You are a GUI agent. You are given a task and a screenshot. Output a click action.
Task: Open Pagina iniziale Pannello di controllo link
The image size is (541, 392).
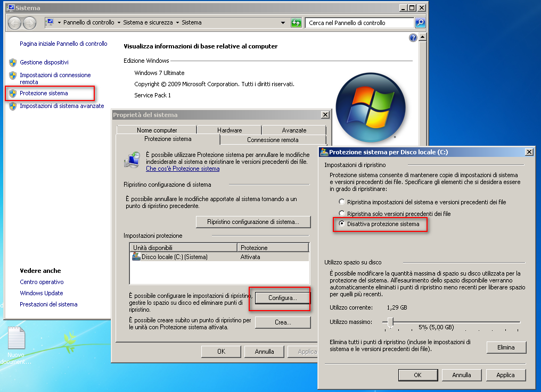pos(63,44)
